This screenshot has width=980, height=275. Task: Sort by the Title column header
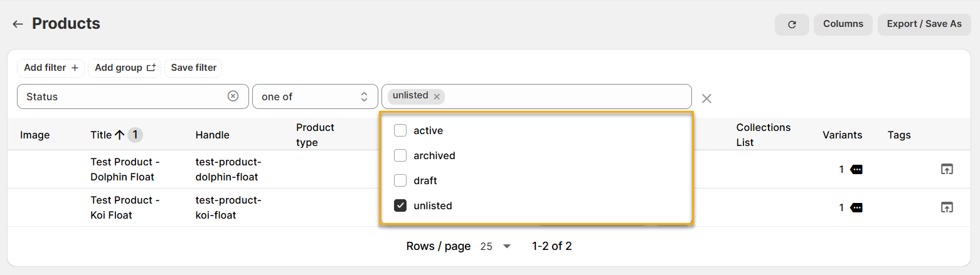[101, 135]
